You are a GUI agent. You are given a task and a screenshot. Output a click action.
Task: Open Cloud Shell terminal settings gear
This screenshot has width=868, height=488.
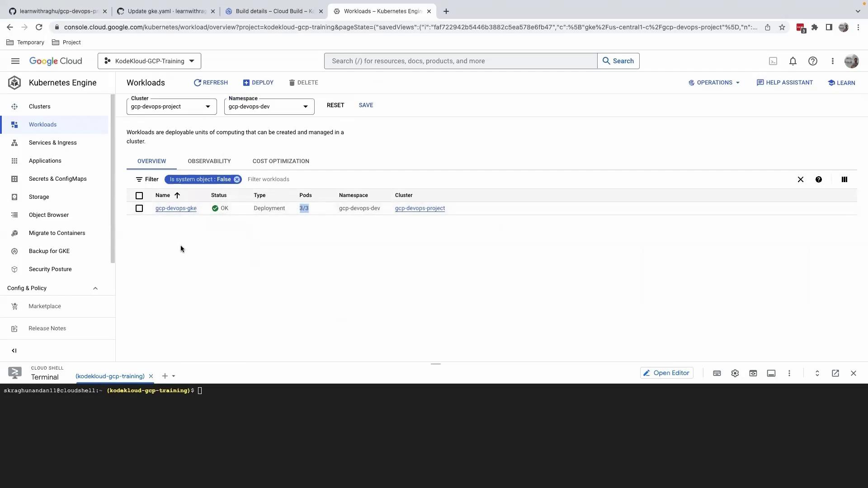735,373
